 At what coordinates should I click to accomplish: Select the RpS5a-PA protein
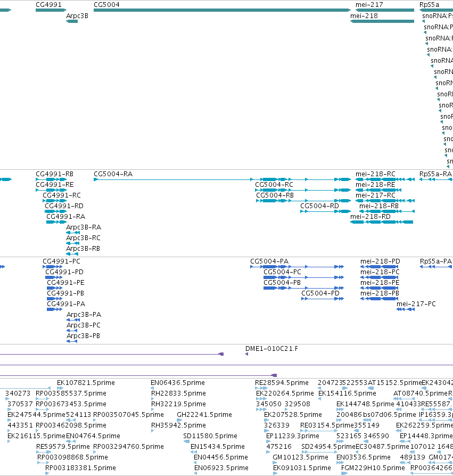tap(436, 267)
